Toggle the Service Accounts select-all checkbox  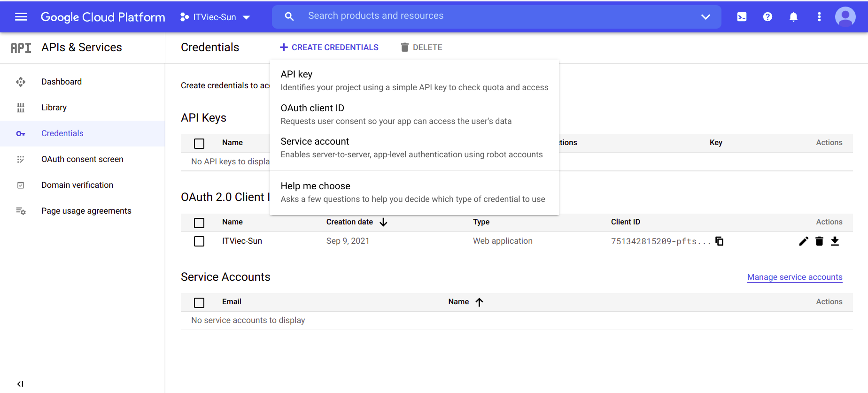(x=199, y=302)
